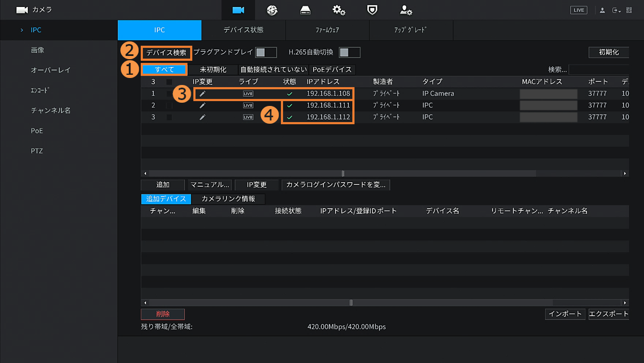Open the network globe icon in top bar
Screen dimensions: 644x363
tap(272, 10)
